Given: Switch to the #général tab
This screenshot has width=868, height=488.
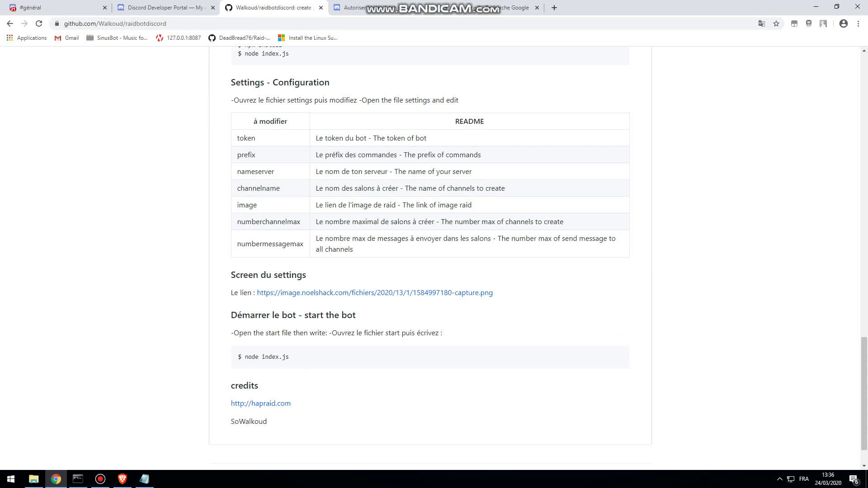Looking at the screenshot, I should pos(54,8).
